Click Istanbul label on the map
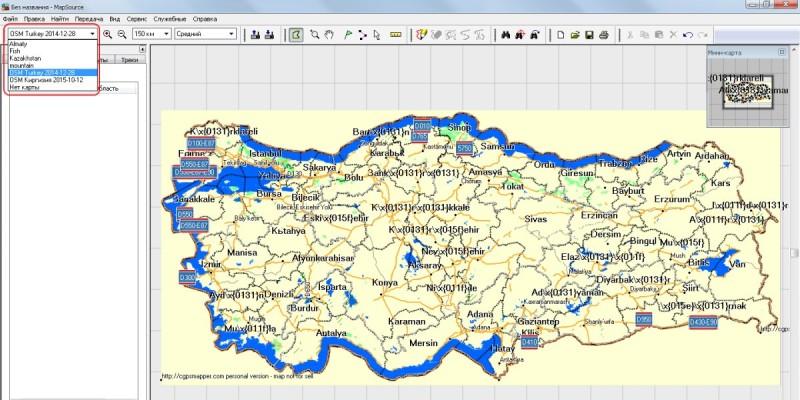 pyautogui.click(x=265, y=154)
